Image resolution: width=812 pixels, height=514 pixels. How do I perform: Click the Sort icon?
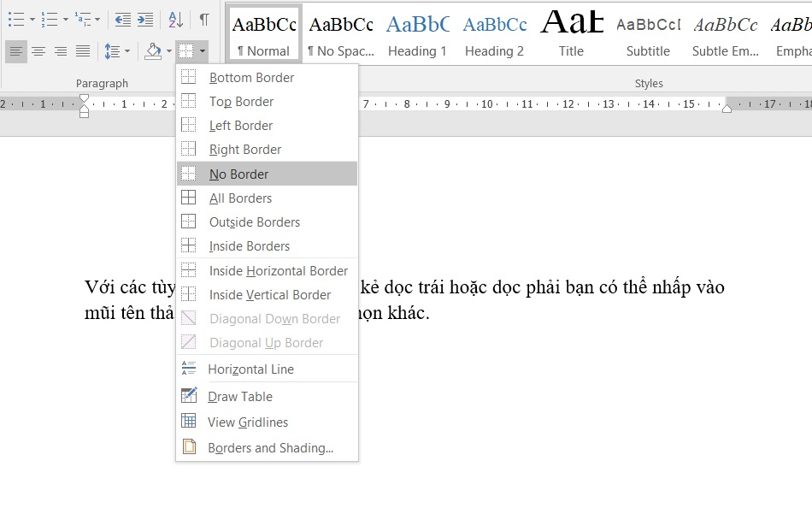(x=175, y=19)
